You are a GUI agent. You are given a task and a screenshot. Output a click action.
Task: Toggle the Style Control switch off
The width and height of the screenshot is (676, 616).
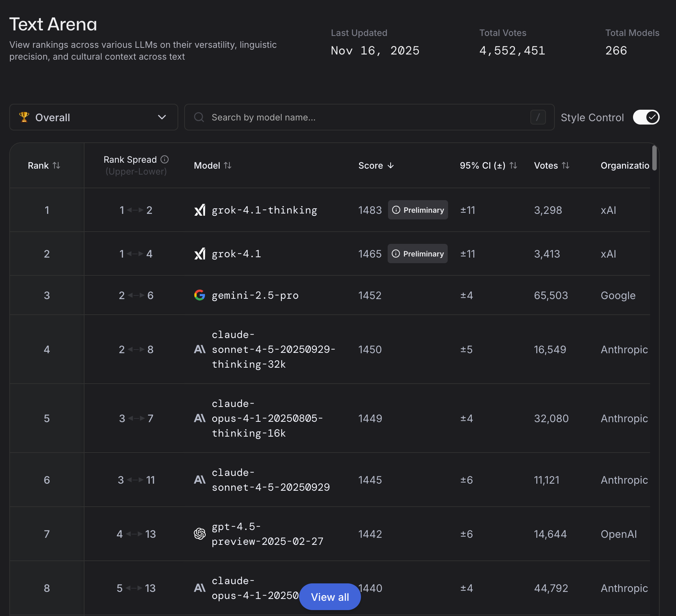click(646, 117)
